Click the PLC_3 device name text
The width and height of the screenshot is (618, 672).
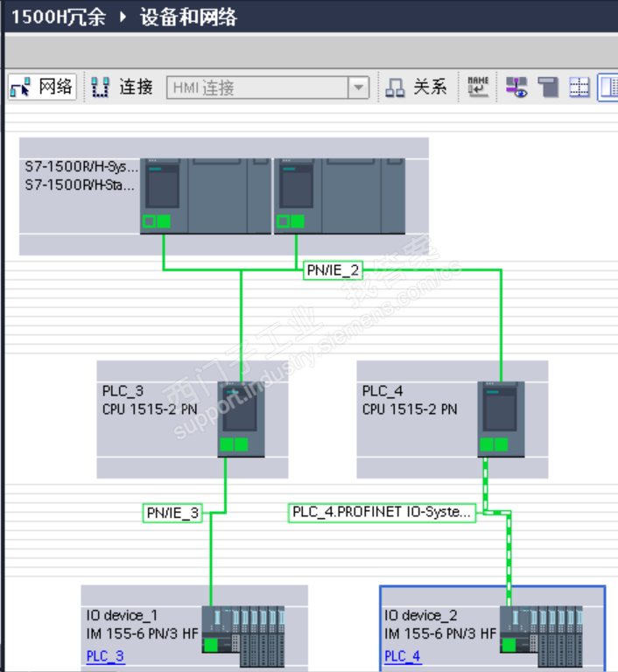(123, 391)
